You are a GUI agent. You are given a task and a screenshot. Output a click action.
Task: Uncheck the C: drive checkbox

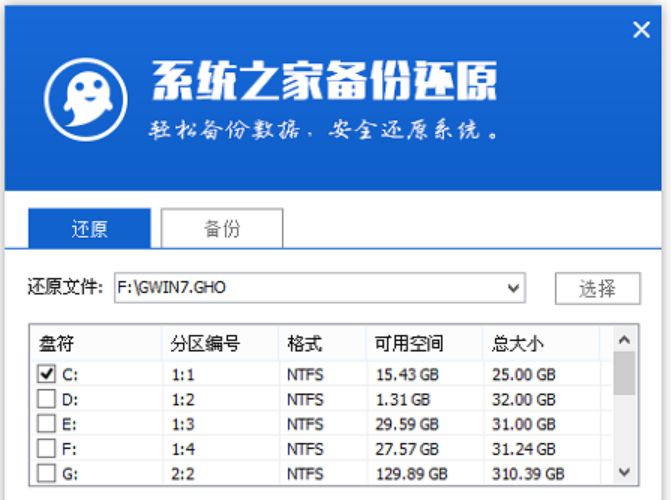pos(46,373)
